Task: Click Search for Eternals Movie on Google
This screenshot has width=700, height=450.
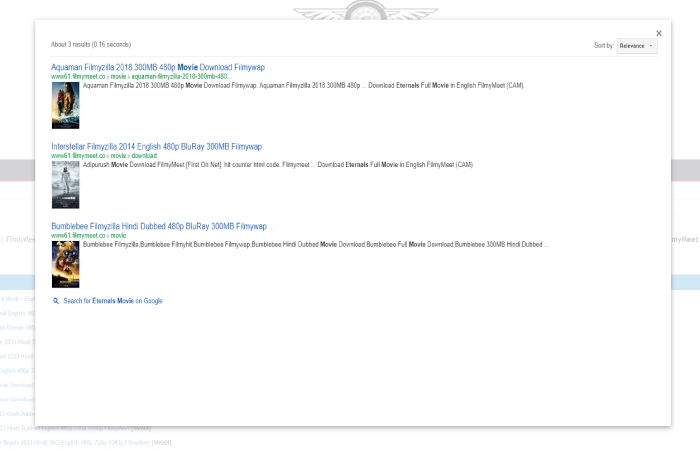Action: click(112, 300)
